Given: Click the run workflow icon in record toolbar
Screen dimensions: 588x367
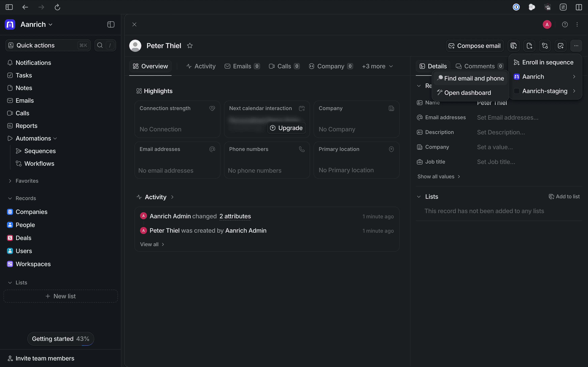Looking at the screenshot, I should click(x=545, y=46).
